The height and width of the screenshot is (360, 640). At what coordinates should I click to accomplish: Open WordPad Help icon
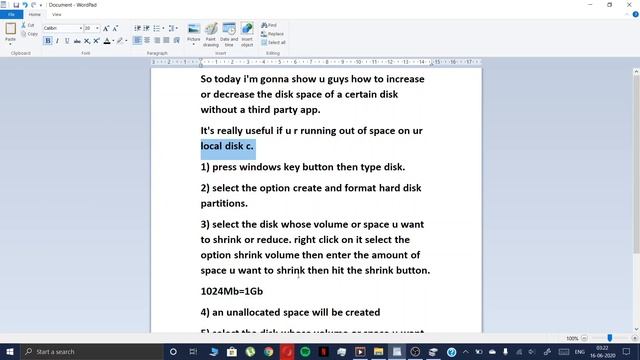pyautogui.click(x=636, y=14)
